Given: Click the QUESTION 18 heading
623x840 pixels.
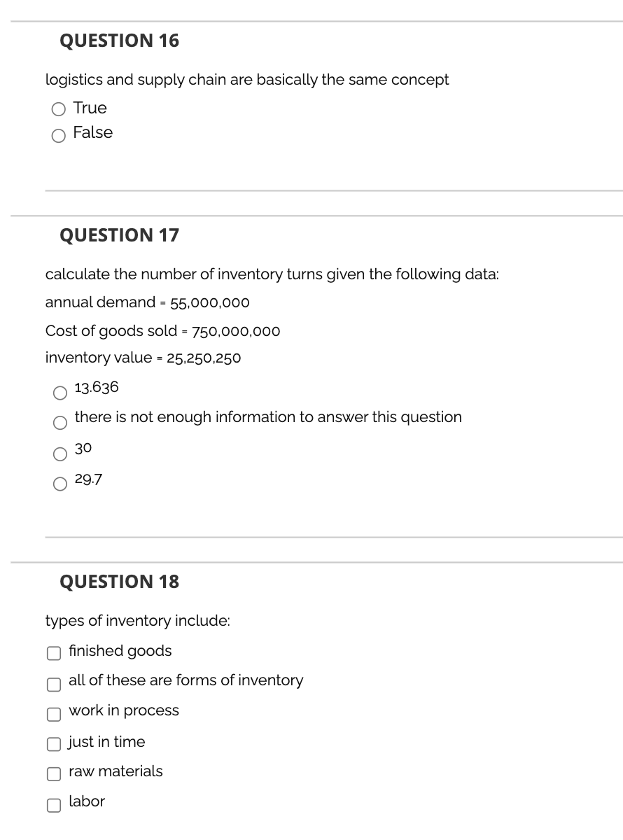Looking at the screenshot, I should (x=119, y=582).
